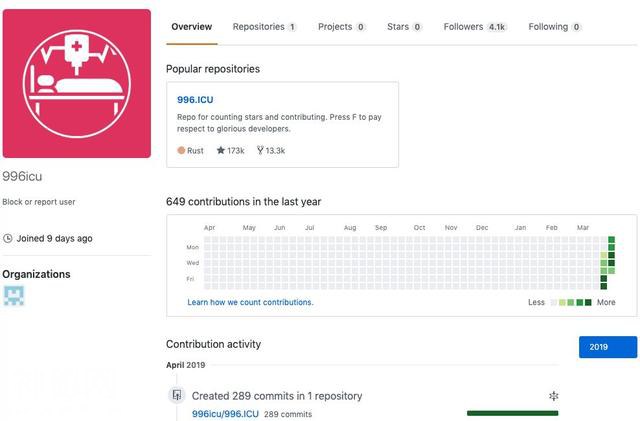Click the lightest gray legend swatch
640x421 pixels.
coord(553,303)
